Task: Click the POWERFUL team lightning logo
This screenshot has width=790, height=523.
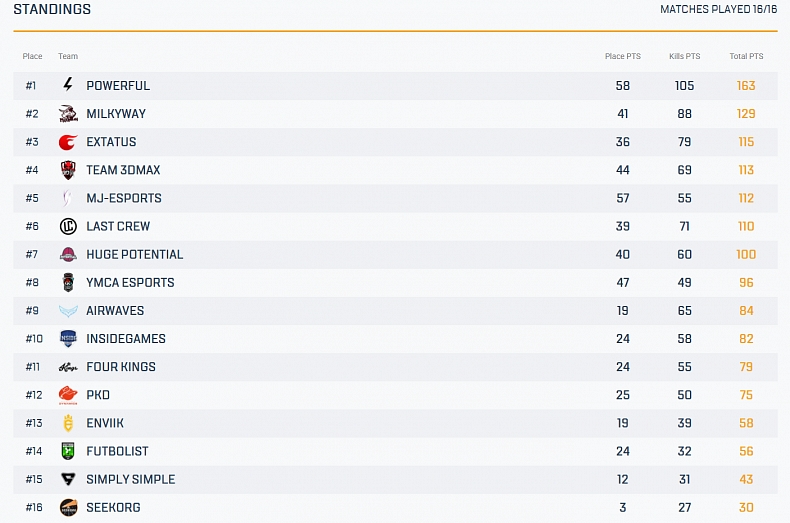Action: click(x=68, y=85)
